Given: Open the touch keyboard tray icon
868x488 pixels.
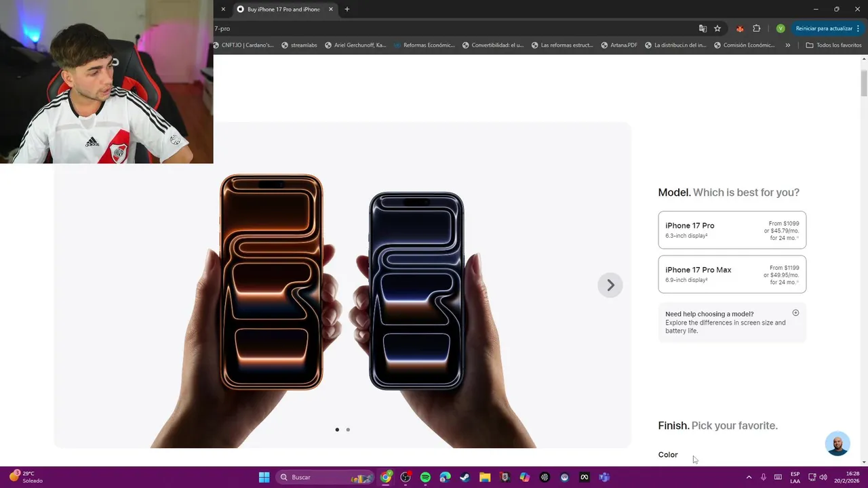Looking at the screenshot, I should pyautogui.click(x=778, y=477).
